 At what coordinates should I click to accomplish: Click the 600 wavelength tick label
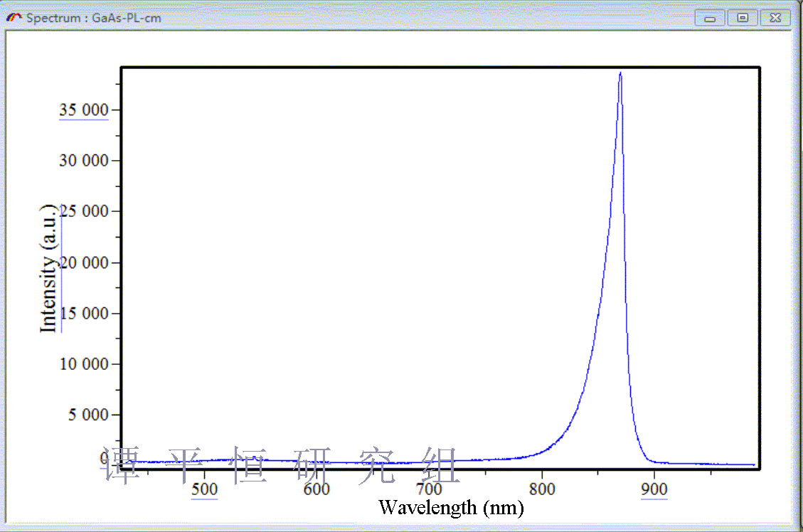317,489
